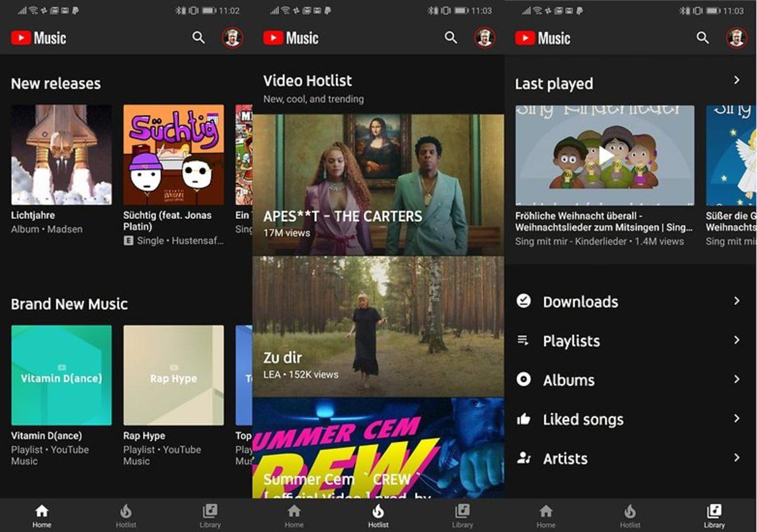Open the profile avatar menu
Image resolution: width=757 pixels, height=532 pixels.
pos(736,38)
